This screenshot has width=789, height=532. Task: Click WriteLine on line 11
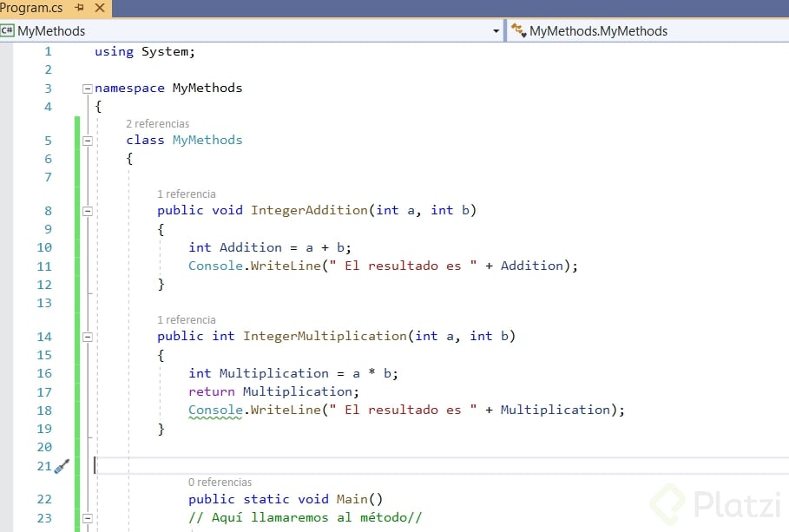click(x=286, y=266)
